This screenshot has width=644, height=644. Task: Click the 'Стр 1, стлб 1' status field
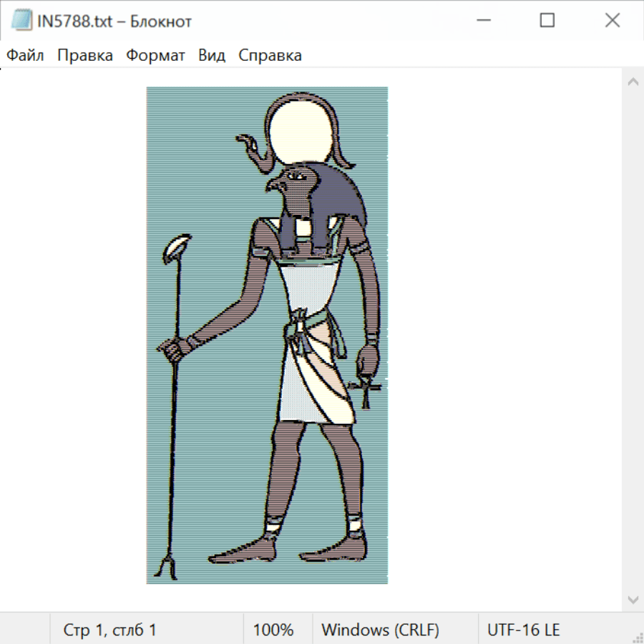[x=110, y=630]
